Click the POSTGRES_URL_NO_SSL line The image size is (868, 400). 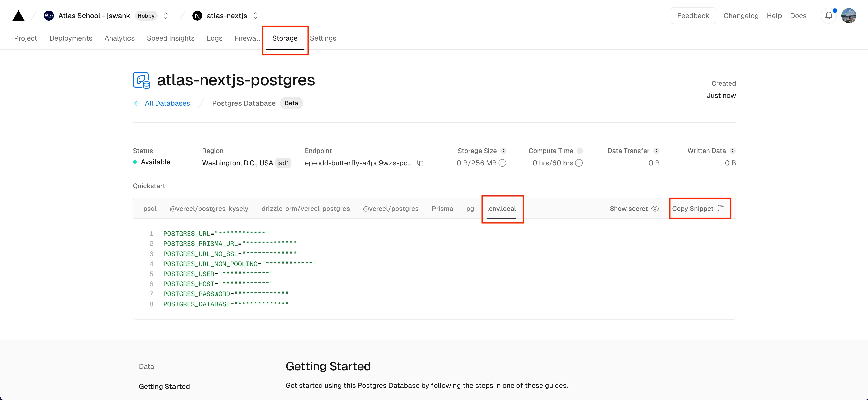[x=230, y=254]
